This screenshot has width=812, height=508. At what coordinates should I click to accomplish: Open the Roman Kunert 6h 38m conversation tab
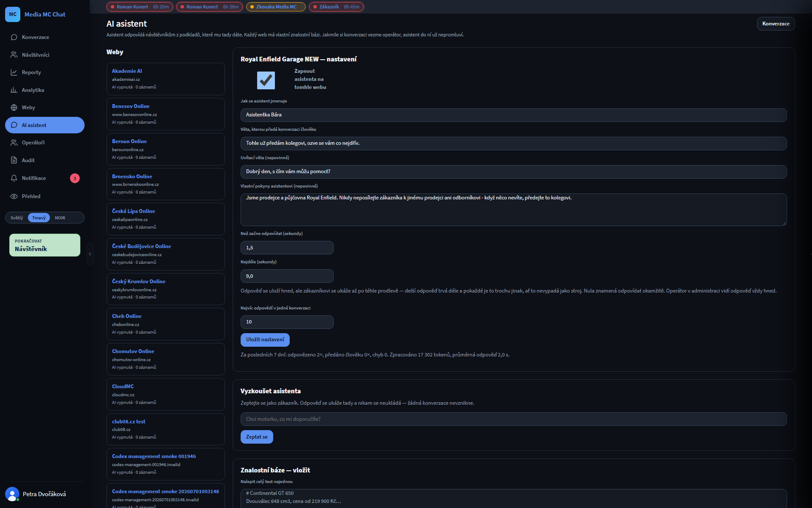click(x=209, y=7)
